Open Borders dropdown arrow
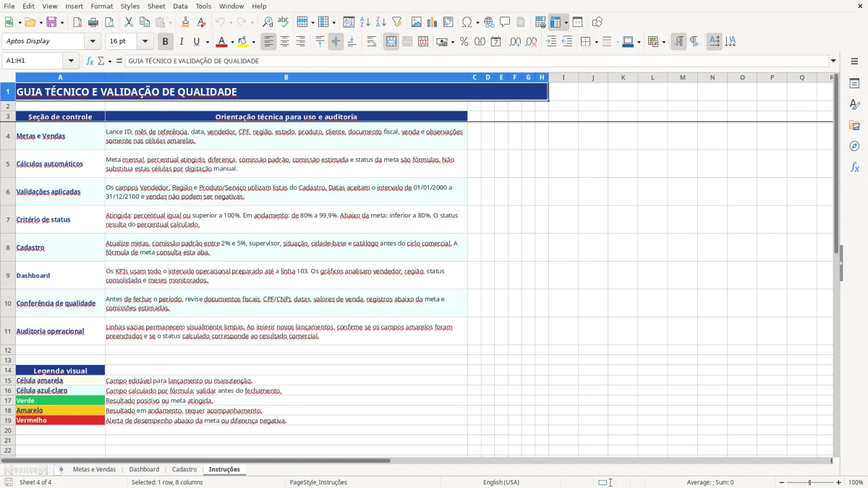Image resolution: width=868 pixels, height=488 pixels. pyautogui.click(x=596, y=42)
